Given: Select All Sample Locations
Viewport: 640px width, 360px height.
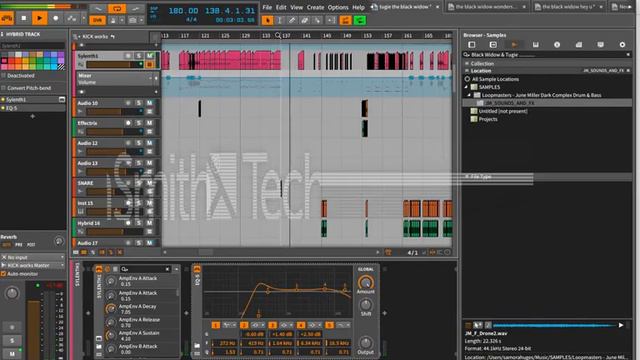Looking at the screenshot, I should (x=495, y=79).
